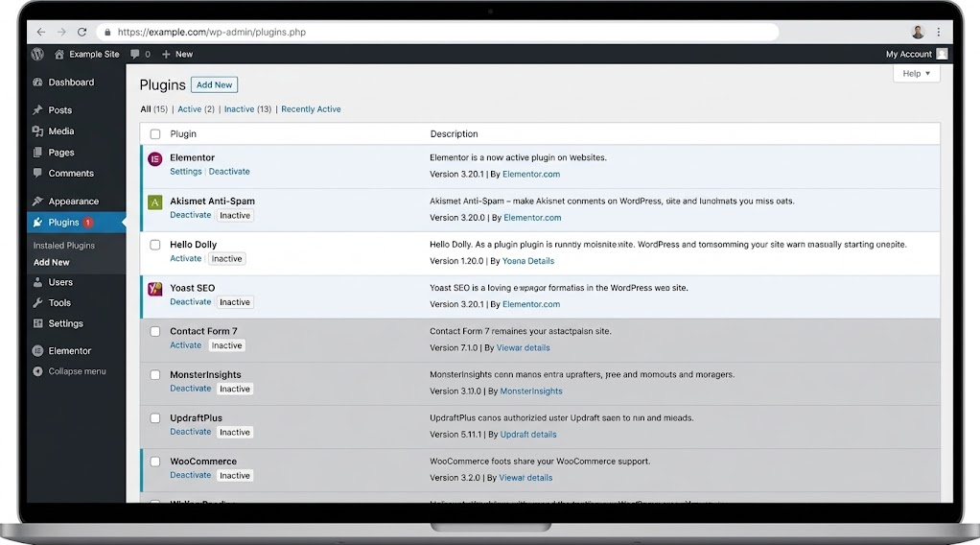980x545 pixels.
Task: Click the Yoast SEO plugin logo
Action: click(x=155, y=289)
